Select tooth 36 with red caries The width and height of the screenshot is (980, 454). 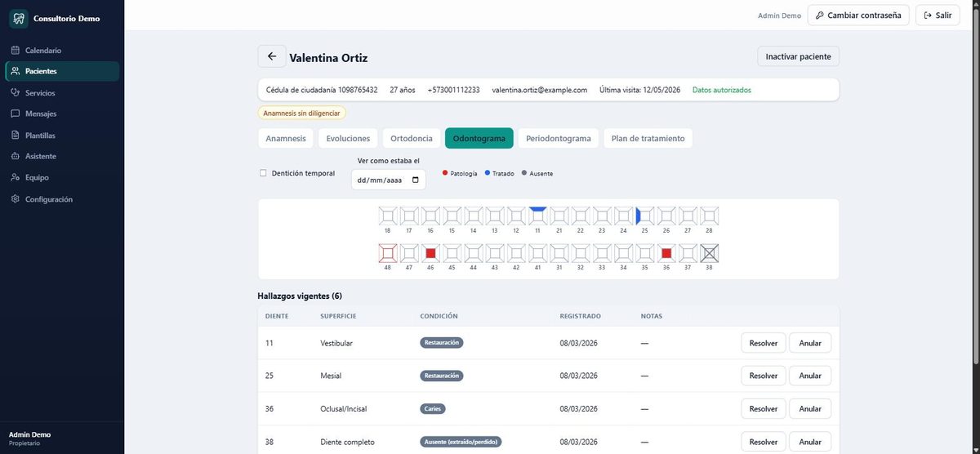pyautogui.click(x=666, y=253)
